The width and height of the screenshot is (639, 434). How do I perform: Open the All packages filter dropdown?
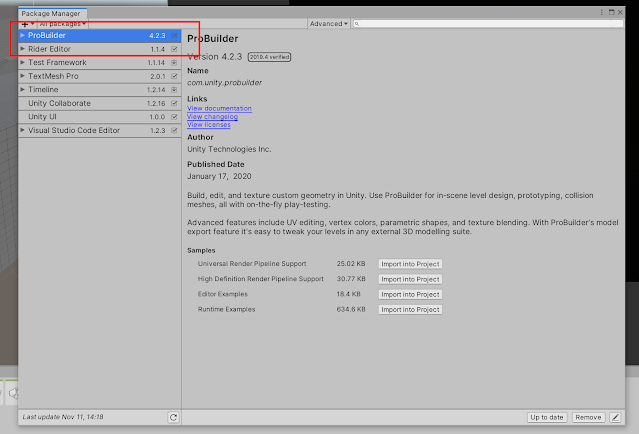[62, 24]
